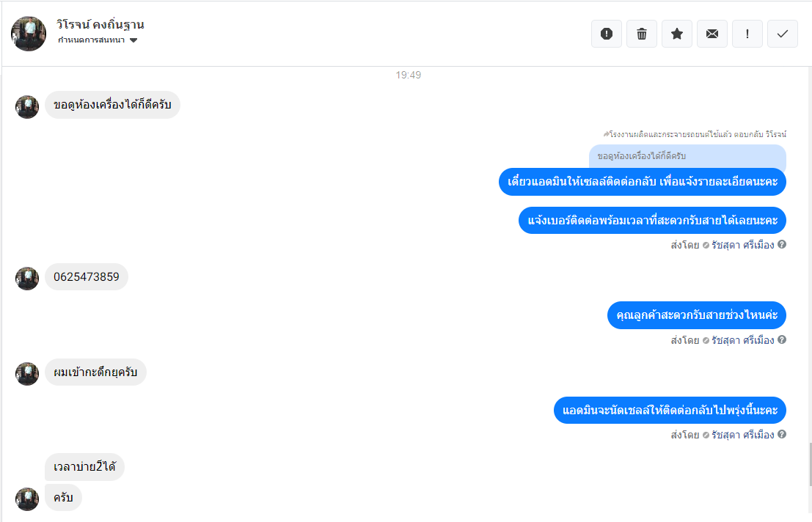Click the chat vertical scrollbar thumb
812x522 pixels.
point(810,464)
